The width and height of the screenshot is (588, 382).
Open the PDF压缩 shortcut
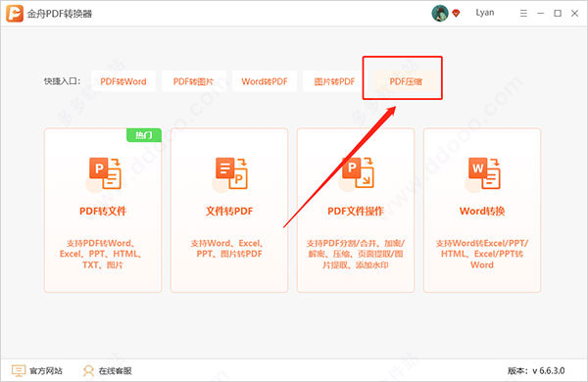pyautogui.click(x=406, y=81)
